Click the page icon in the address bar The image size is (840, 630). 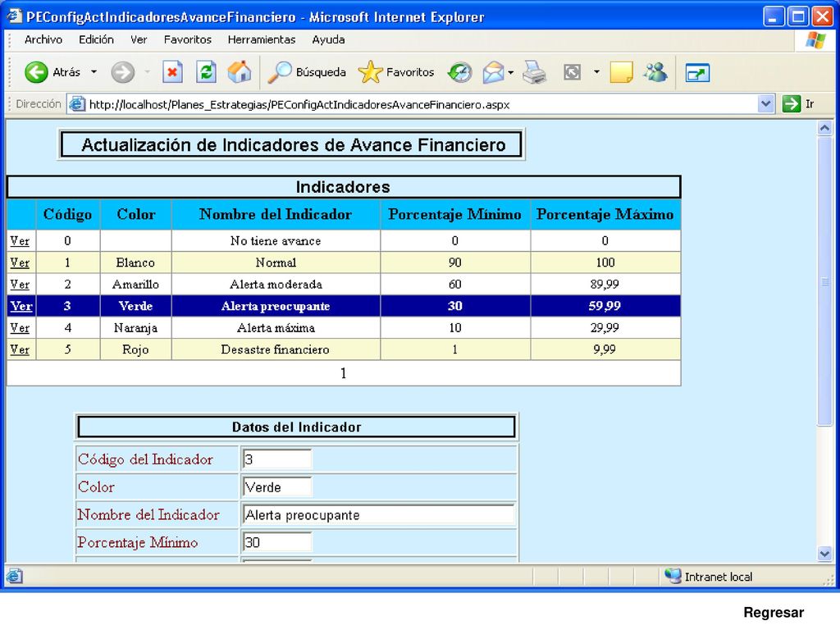pos(77,104)
